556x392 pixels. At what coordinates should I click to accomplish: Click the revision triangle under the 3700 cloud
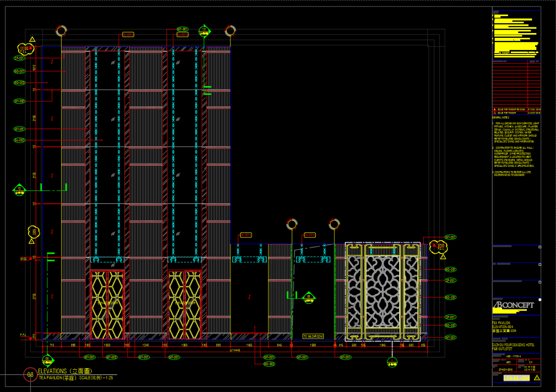443,257
